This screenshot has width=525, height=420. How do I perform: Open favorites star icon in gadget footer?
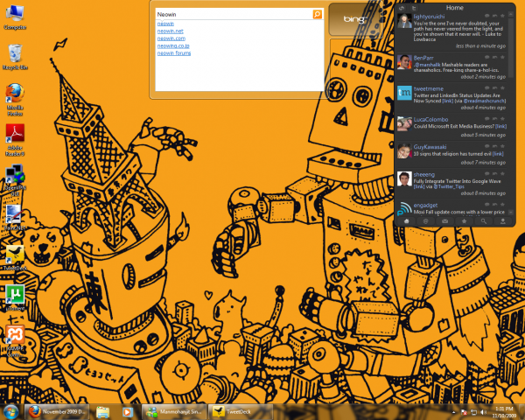[x=464, y=221]
